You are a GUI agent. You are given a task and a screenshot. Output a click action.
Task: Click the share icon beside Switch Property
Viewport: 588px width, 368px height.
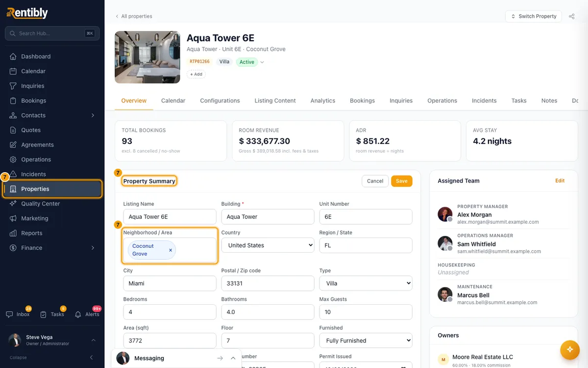[x=572, y=16]
